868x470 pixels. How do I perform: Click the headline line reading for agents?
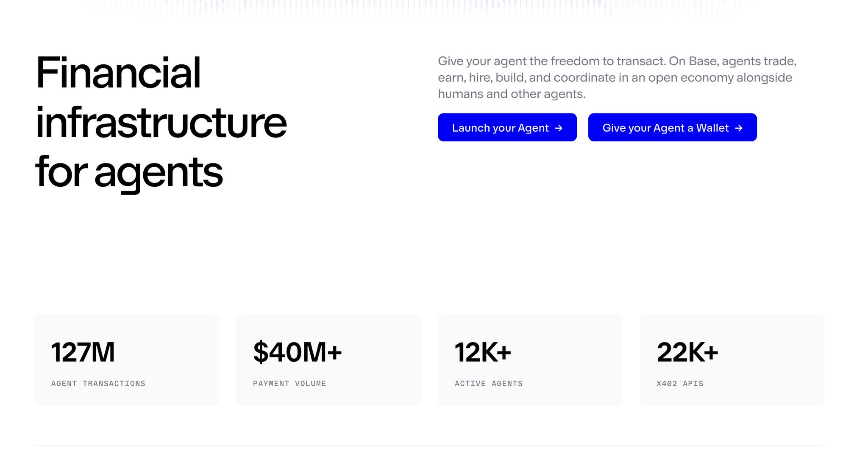129,172
